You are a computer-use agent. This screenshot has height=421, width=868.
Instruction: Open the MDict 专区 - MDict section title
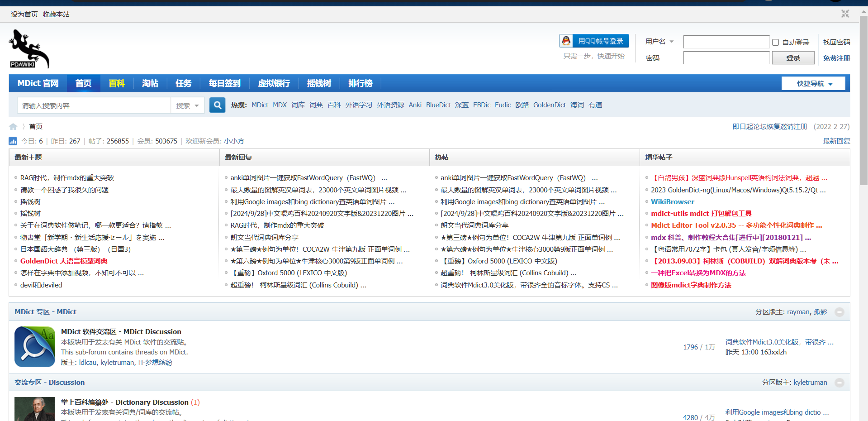pyautogui.click(x=45, y=312)
